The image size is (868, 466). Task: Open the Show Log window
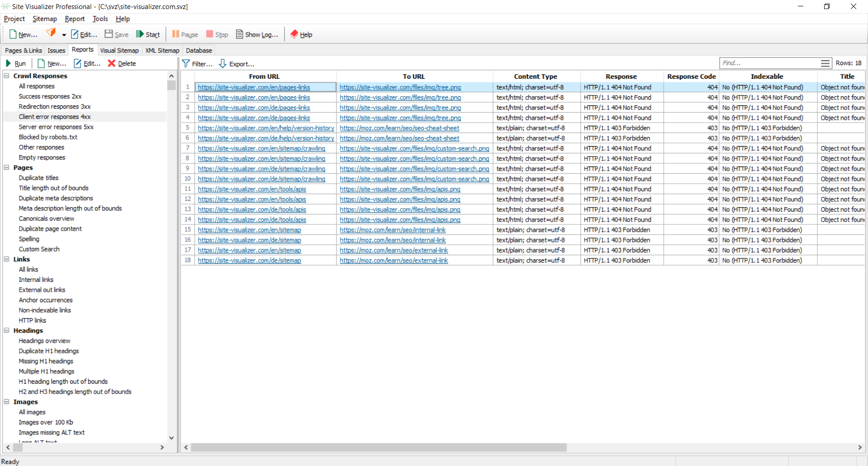[x=257, y=34]
